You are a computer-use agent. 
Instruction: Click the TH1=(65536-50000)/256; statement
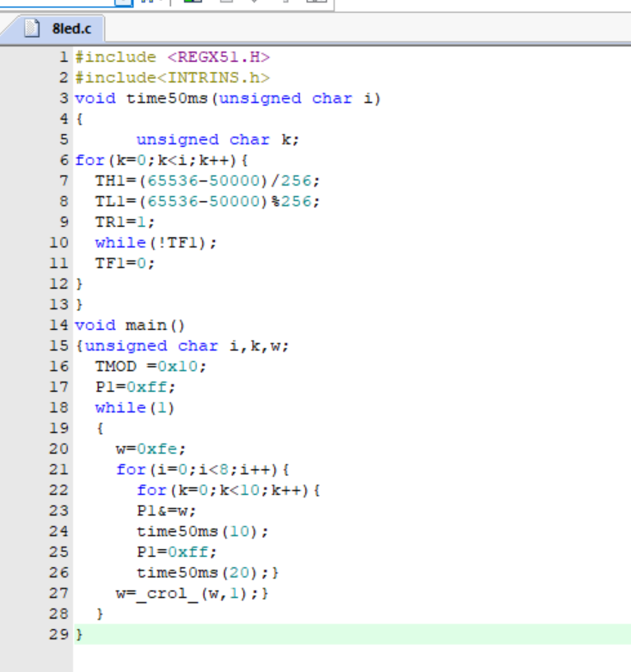tap(207, 180)
